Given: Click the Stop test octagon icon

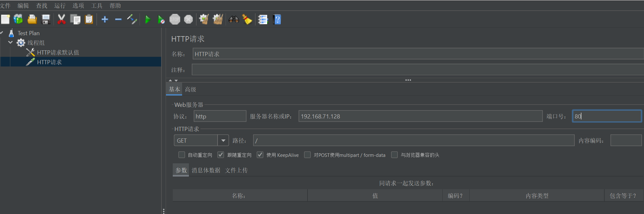Looking at the screenshot, I should tap(175, 19).
